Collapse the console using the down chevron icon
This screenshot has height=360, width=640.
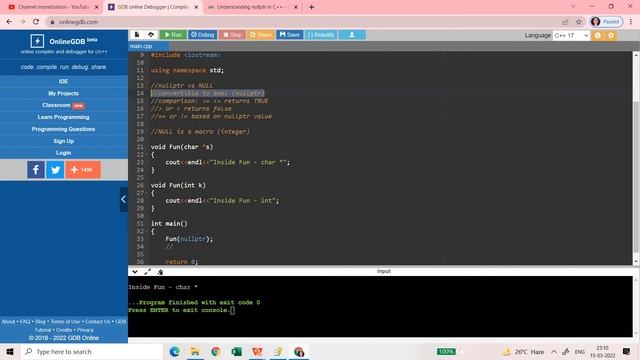pos(135,272)
